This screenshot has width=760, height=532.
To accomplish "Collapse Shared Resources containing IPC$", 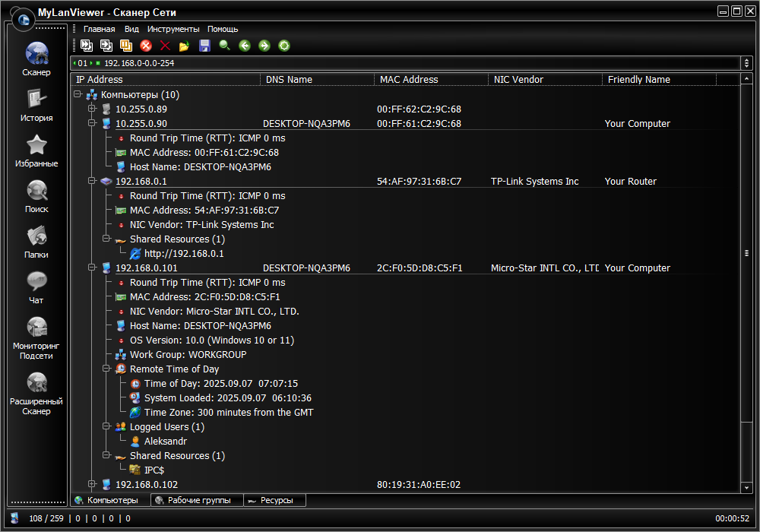I will (x=106, y=455).
